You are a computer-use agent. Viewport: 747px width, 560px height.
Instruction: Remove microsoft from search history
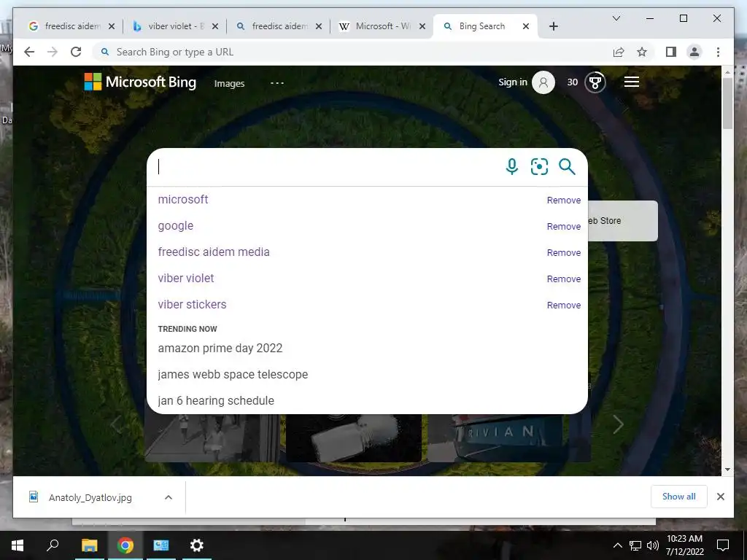(564, 200)
